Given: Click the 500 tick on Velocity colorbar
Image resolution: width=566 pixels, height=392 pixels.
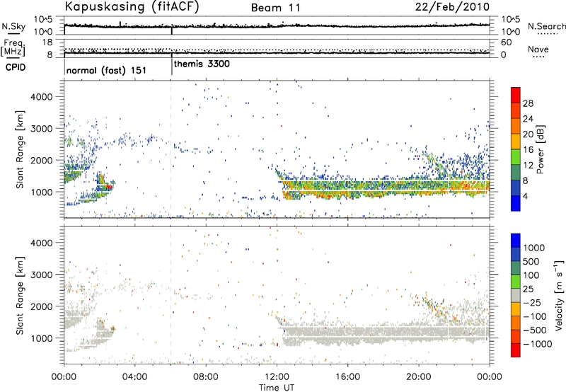Looking at the screenshot, I should pos(531,261).
